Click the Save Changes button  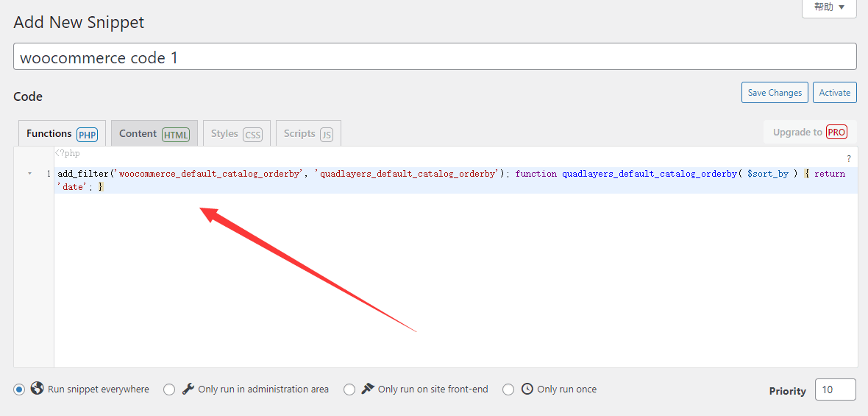775,93
